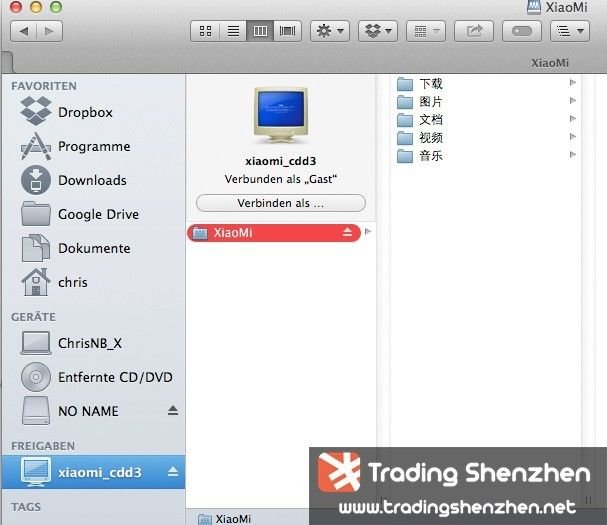607x525 pixels.
Task: Open the Arrange items dropdown
Action: [x=426, y=31]
